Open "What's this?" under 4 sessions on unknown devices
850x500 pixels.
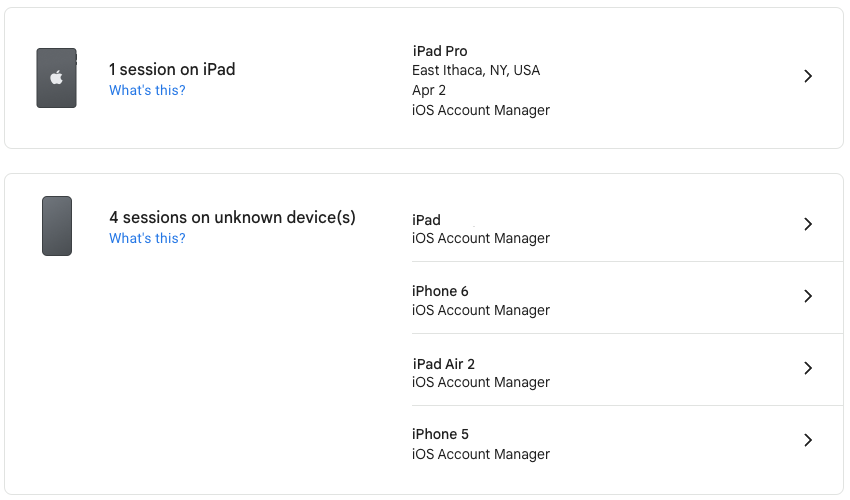147,238
